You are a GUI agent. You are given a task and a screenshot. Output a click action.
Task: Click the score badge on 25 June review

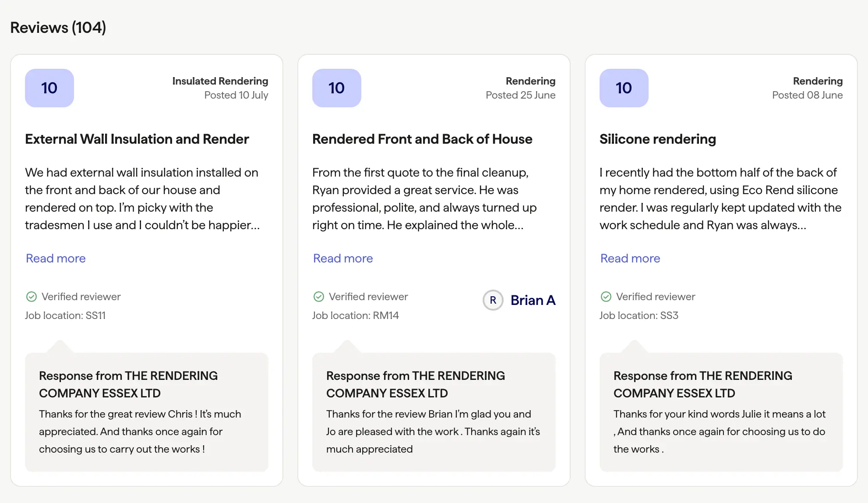click(337, 88)
